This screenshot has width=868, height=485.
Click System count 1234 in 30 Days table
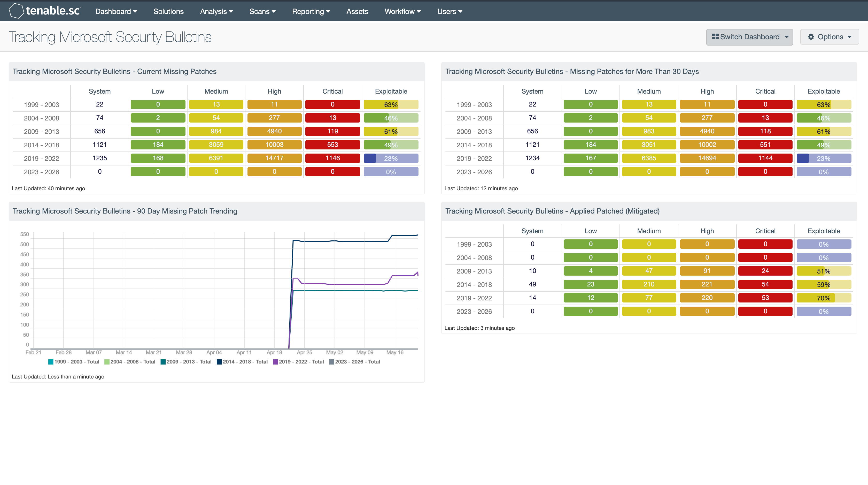[x=532, y=158]
